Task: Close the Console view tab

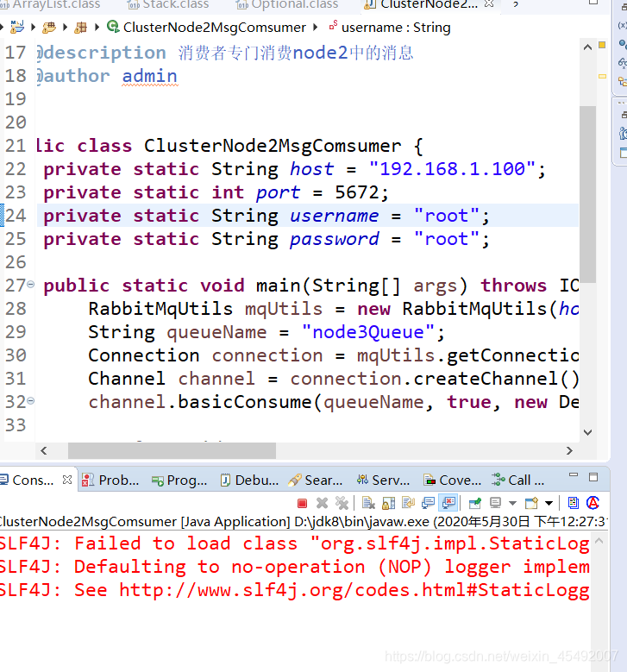Action: click(67, 480)
